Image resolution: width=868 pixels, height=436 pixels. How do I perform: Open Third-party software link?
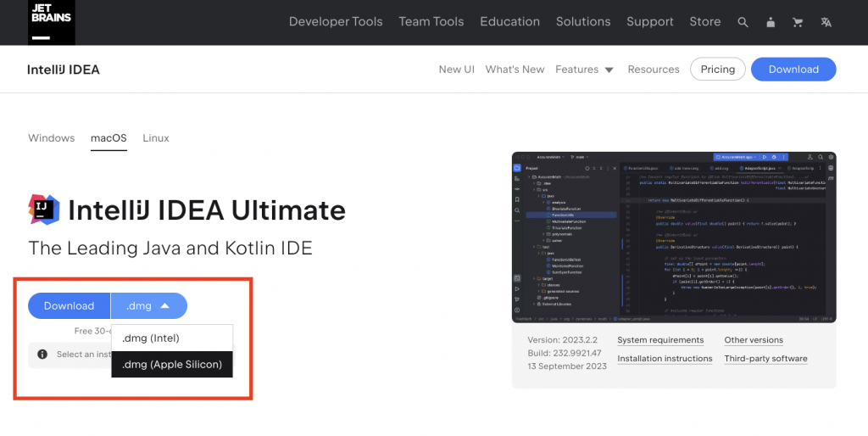pos(765,359)
